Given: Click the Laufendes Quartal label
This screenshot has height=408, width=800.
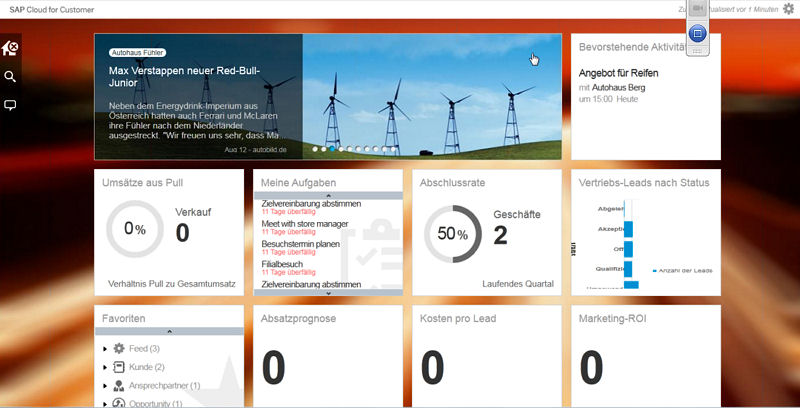Looking at the screenshot, I should 518,284.
